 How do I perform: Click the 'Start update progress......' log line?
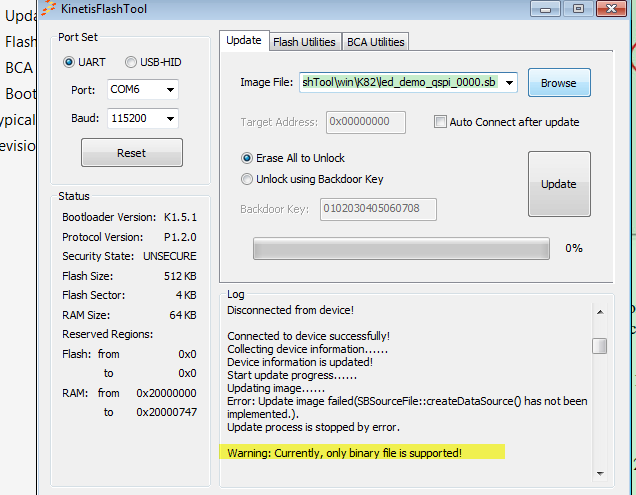292,375
